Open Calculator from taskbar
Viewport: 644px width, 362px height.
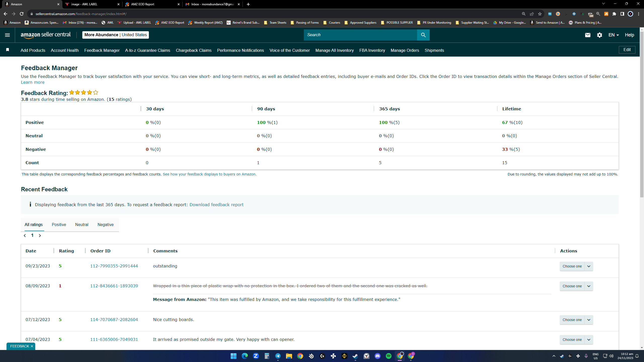point(267,356)
